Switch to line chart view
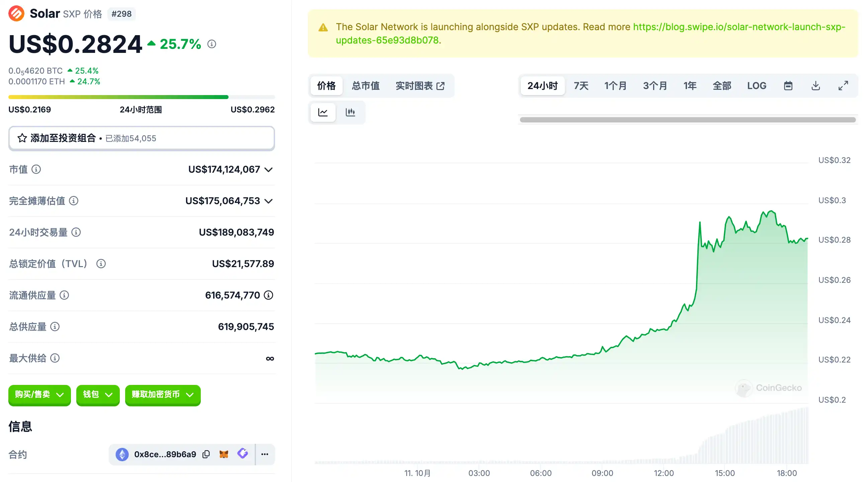 [x=323, y=112]
